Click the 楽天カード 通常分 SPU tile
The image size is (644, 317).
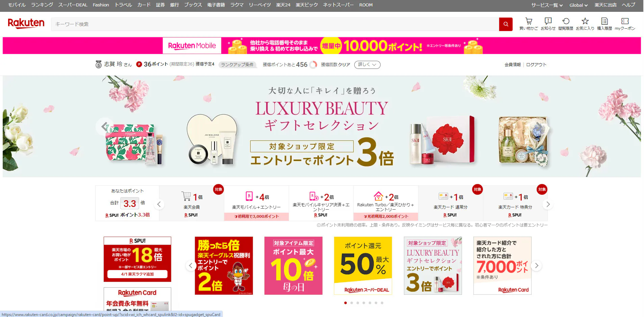tap(450, 203)
